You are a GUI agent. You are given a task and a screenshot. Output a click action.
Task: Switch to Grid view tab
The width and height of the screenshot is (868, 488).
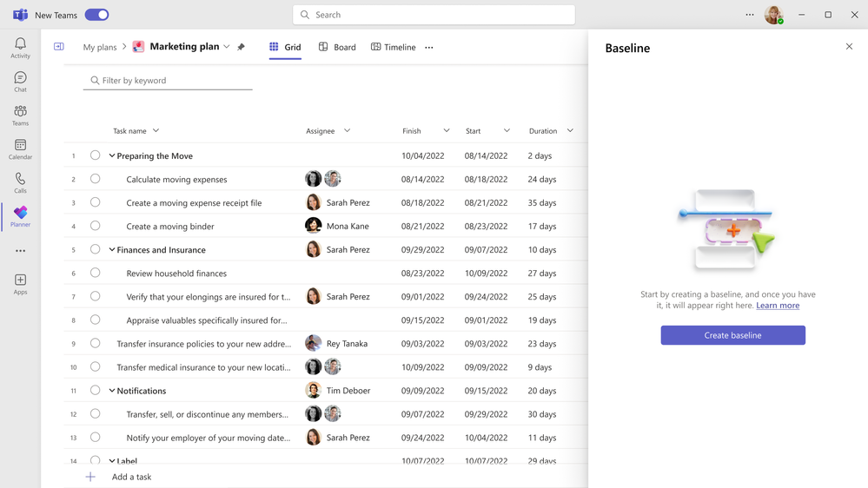click(x=285, y=47)
